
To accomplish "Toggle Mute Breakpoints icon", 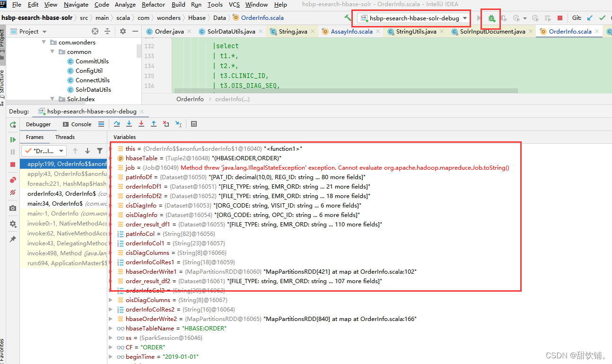I will point(13,192).
